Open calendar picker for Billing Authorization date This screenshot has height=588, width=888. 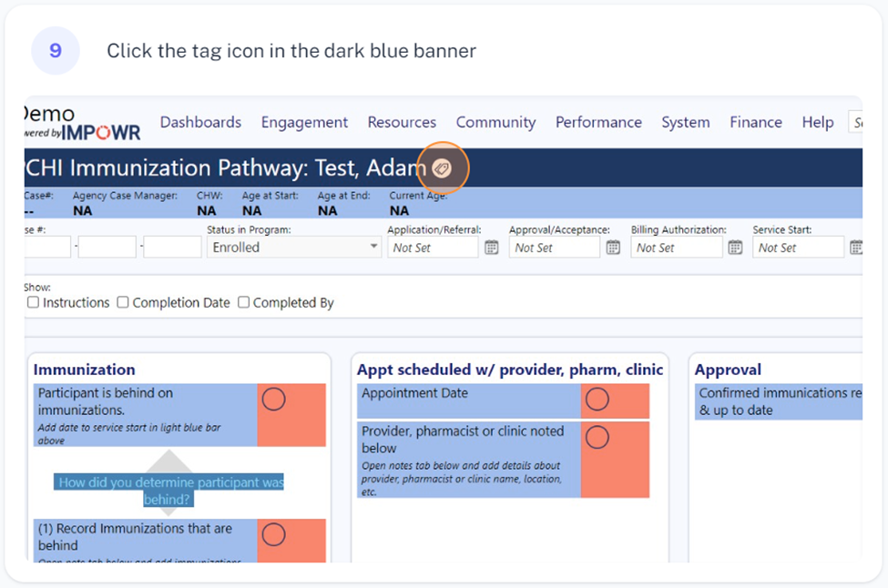[x=735, y=248]
